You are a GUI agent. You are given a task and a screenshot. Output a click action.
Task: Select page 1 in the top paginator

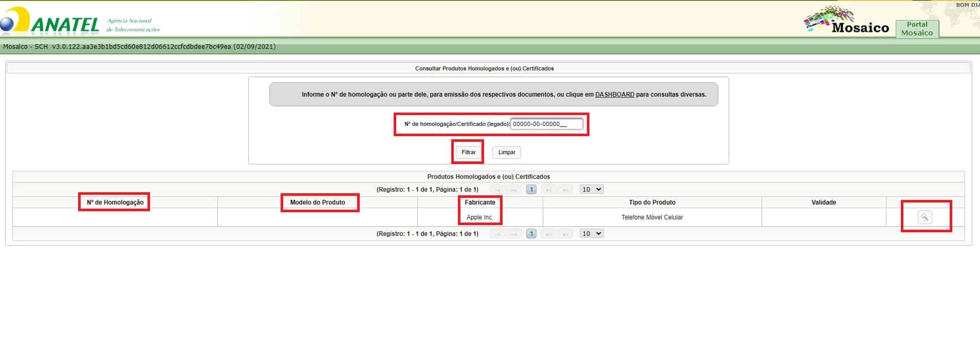[x=531, y=190]
